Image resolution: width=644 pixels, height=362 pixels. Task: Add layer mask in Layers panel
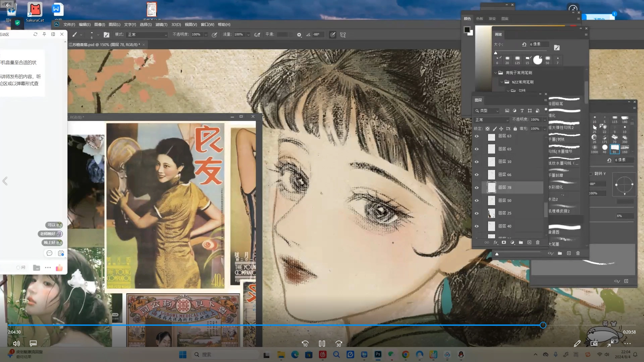pos(504,242)
